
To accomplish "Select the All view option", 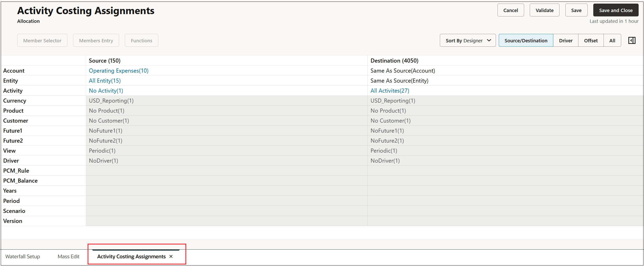I will [x=612, y=40].
